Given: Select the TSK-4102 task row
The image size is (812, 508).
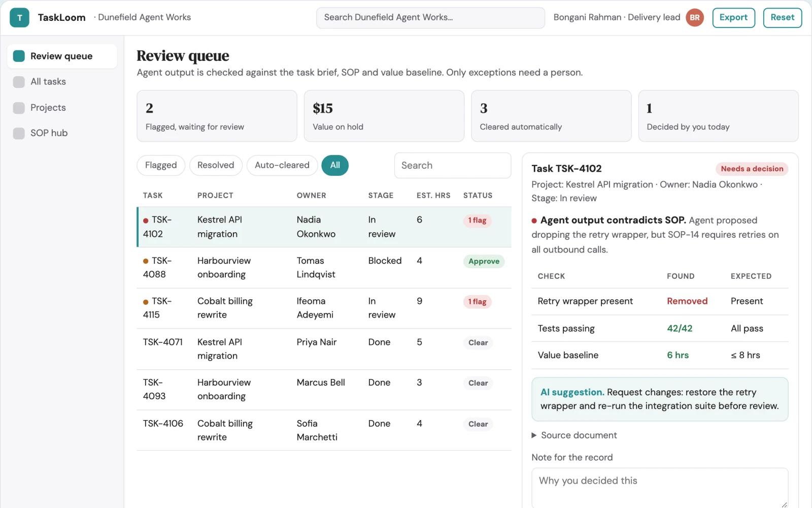Looking at the screenshot, I should pos(324,227).
